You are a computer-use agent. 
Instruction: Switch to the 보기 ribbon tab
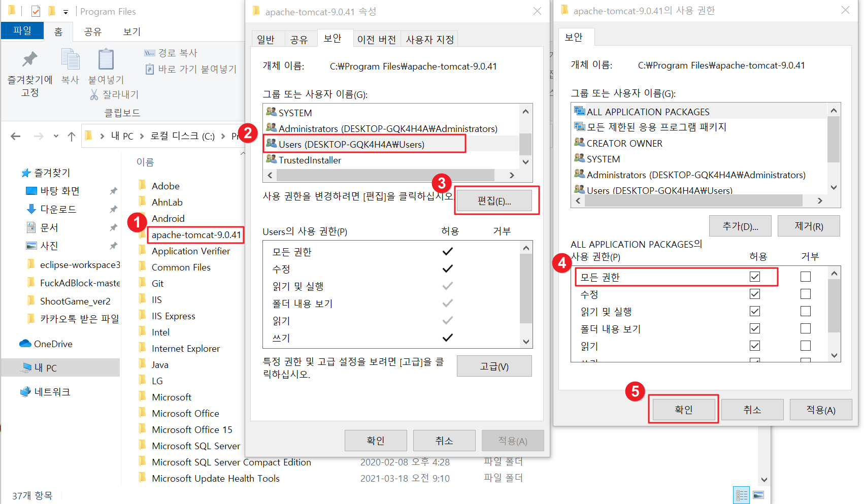pyautogui.click(x=130, y=31)
